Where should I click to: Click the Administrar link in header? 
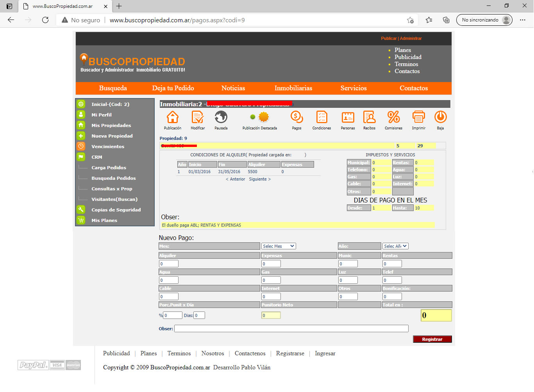[411, 38]
